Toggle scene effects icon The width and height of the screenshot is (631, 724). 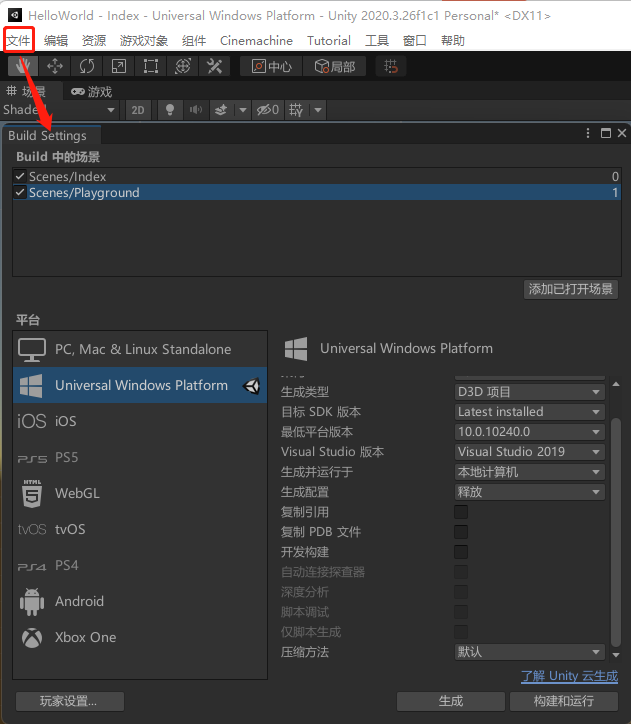click(x=222, y=110)
